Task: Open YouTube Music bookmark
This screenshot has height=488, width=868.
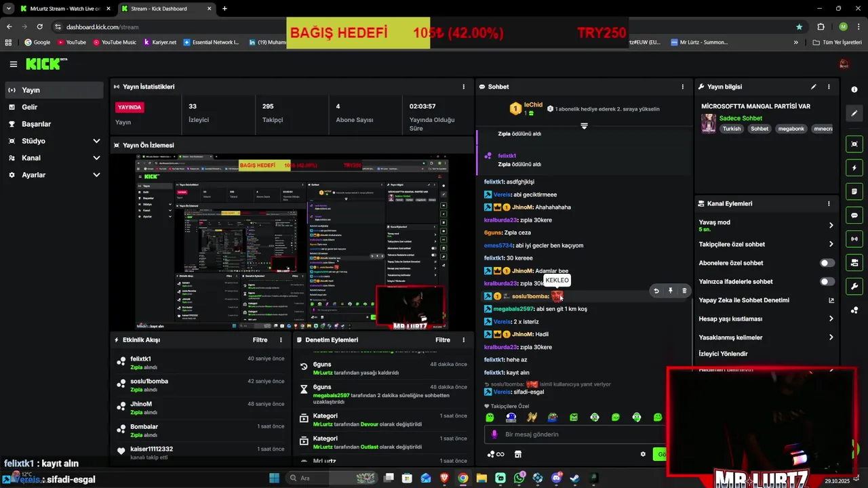Action: pyautogui.click(x=114, y=42)
